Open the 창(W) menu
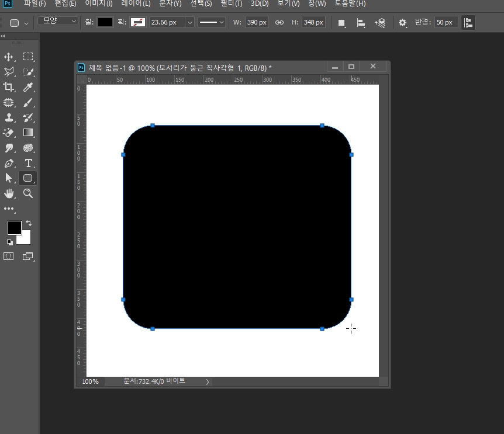The width and height of the screenshot is (504, 434). tap(317, 4)
